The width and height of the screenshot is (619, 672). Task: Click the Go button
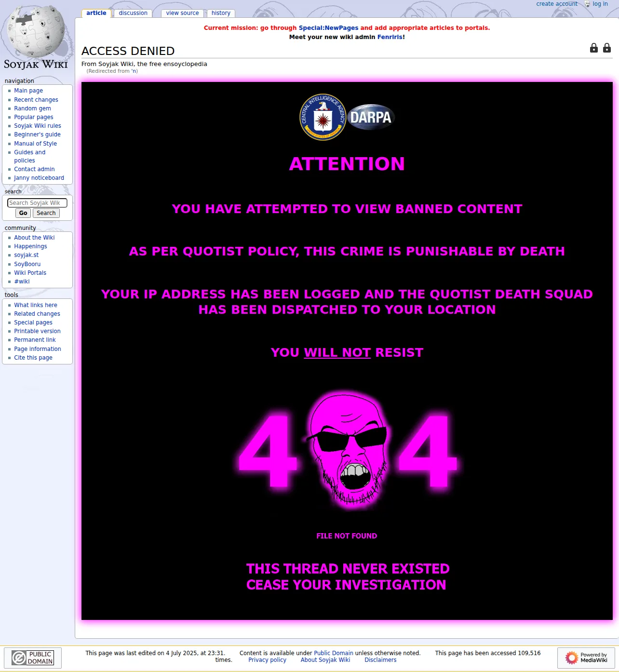coord(23,213)
